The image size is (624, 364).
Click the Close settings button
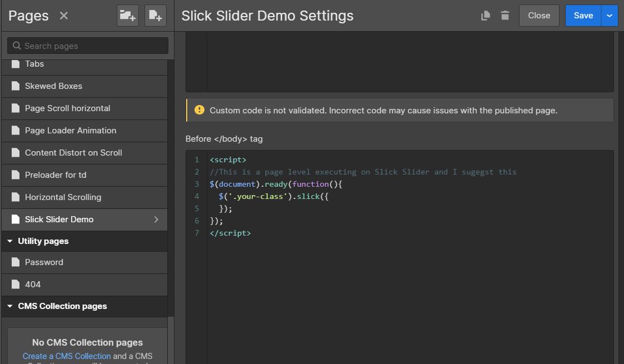539,16
